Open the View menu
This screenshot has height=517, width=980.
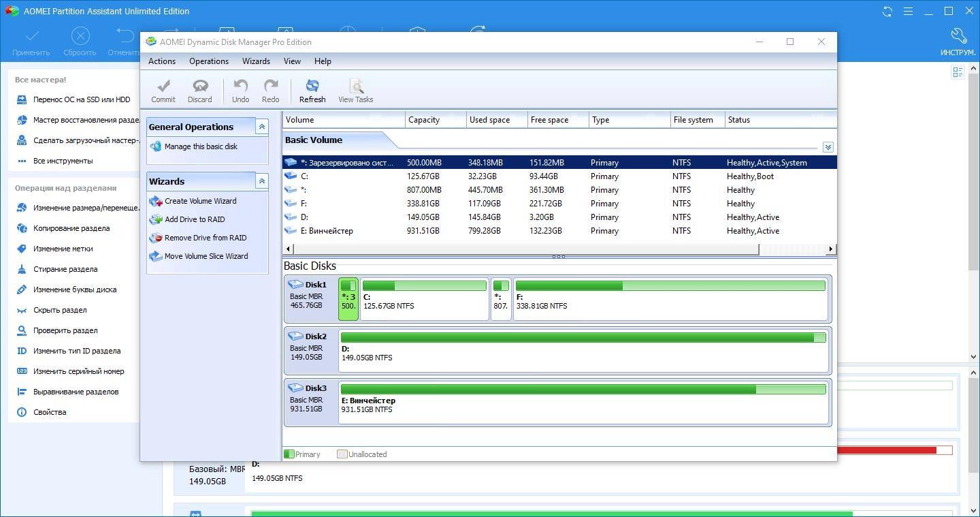click(292, 61)
